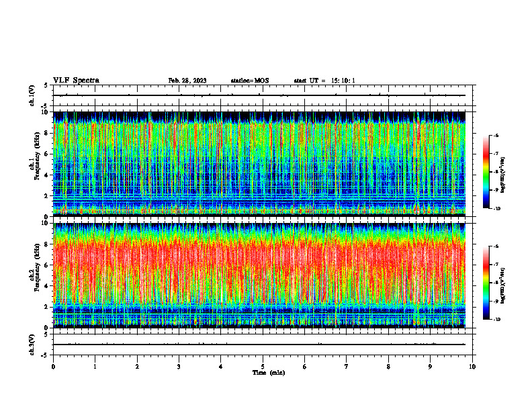Click the 'ch.1(V)' axis label
Image resolution: width=532 pixels, height=411 pixels.
pos(32,95)
